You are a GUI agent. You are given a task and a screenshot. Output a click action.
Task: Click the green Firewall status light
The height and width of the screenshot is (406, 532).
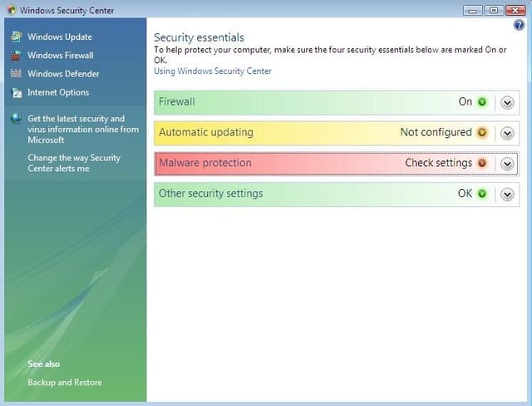[x=482, y=101]
